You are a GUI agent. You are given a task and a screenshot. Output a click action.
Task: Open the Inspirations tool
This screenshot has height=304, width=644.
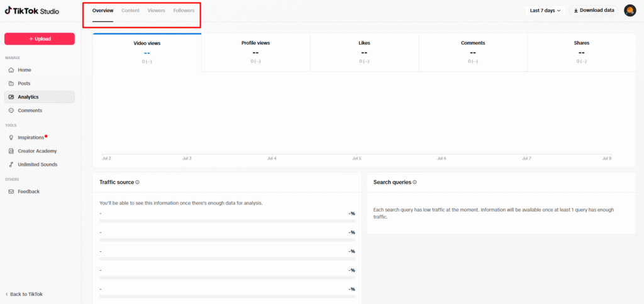[x=30, y=138]
